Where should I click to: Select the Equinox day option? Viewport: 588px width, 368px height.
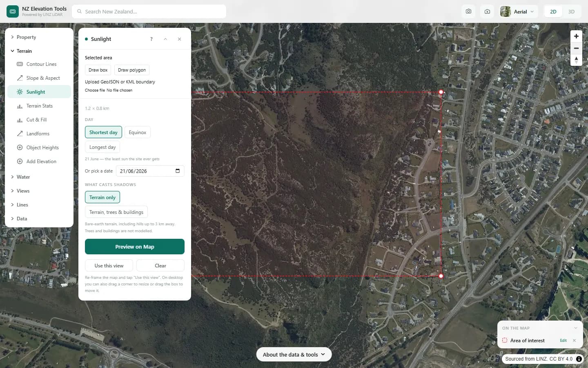tap(137, 132)
